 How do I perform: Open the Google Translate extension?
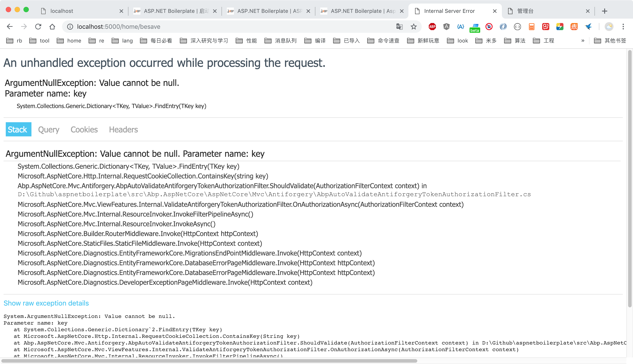[x=400, y=27]
